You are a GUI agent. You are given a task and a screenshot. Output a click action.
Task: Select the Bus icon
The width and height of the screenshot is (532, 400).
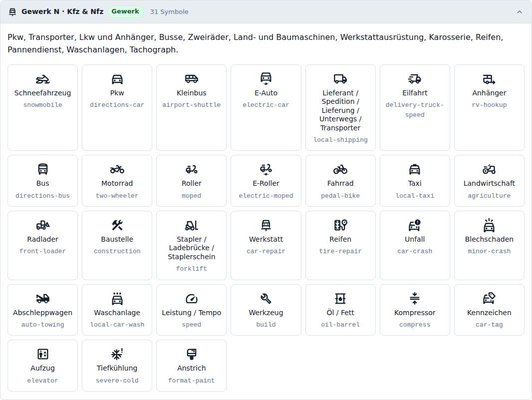click(x=43, y=169)
